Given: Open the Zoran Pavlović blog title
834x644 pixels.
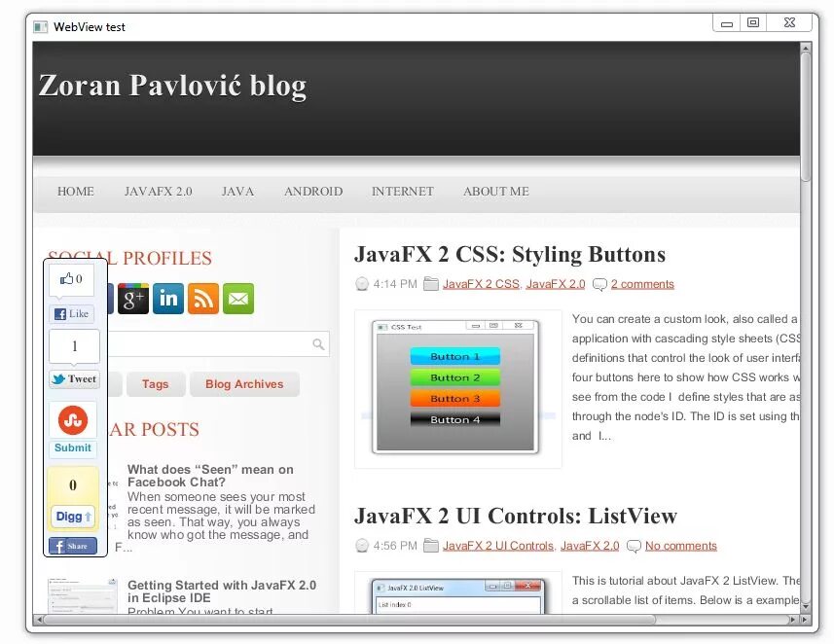Looking at the screenshot, I should (172, 85).
